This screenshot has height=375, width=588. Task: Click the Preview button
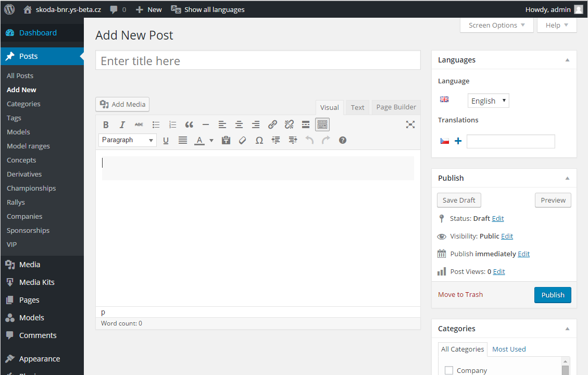[x=553, y=200]
